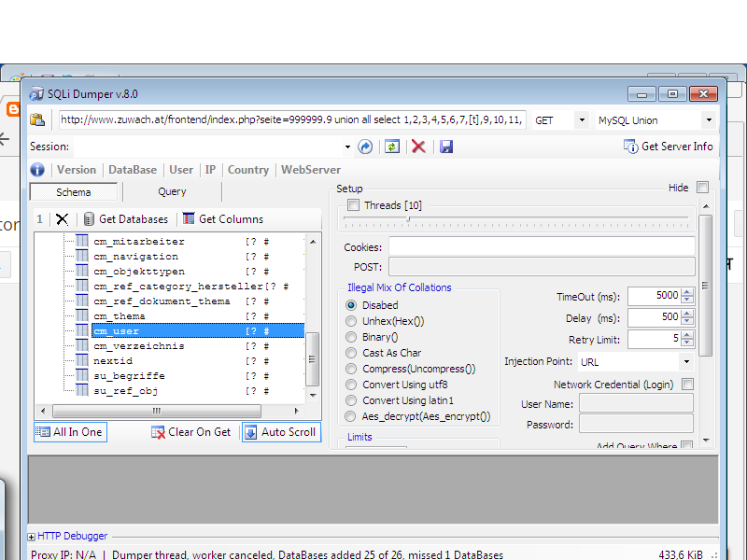Screen dimensions: 747x560
Task: Click the table list scroll down arrow
Action: 313,395
